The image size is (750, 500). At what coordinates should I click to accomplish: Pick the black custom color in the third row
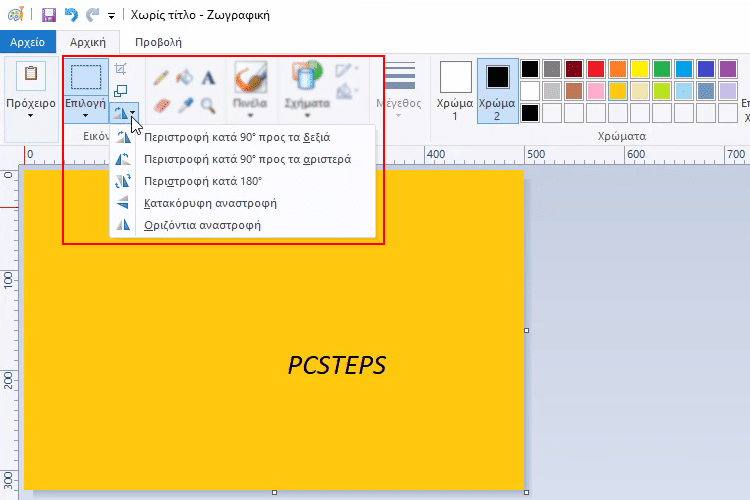point(530,113)
